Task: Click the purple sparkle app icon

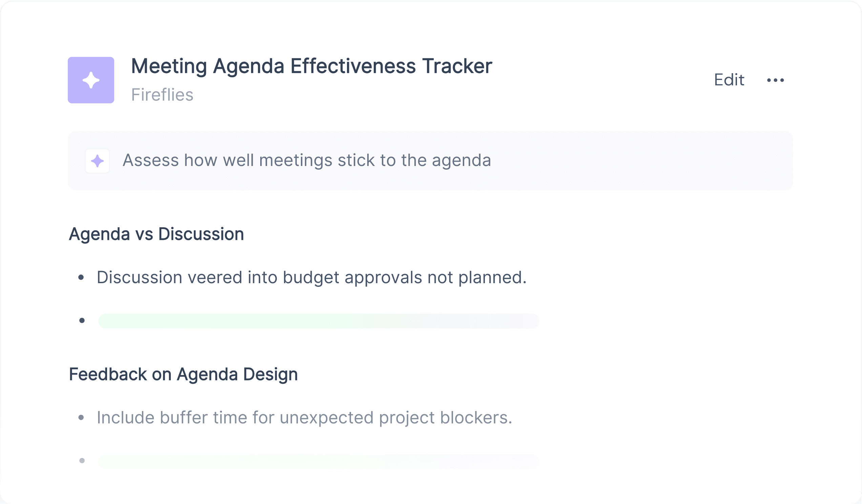Action: pyautogui.click(x=91, y=80)
